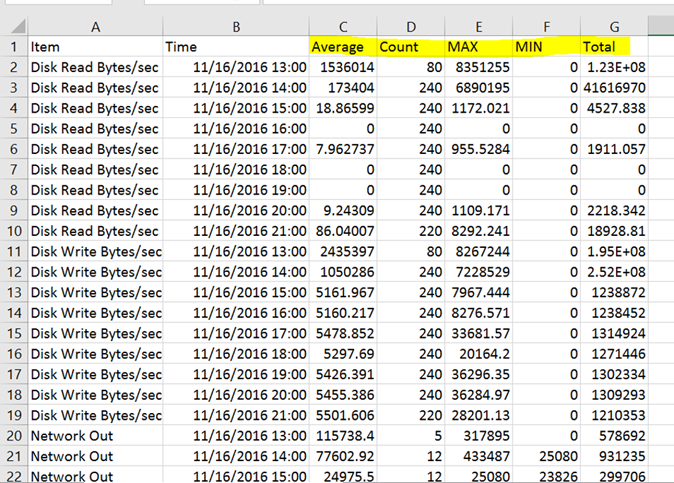
Task: Select the cell with value 9.24309
Action: click(x=343, y=210)
